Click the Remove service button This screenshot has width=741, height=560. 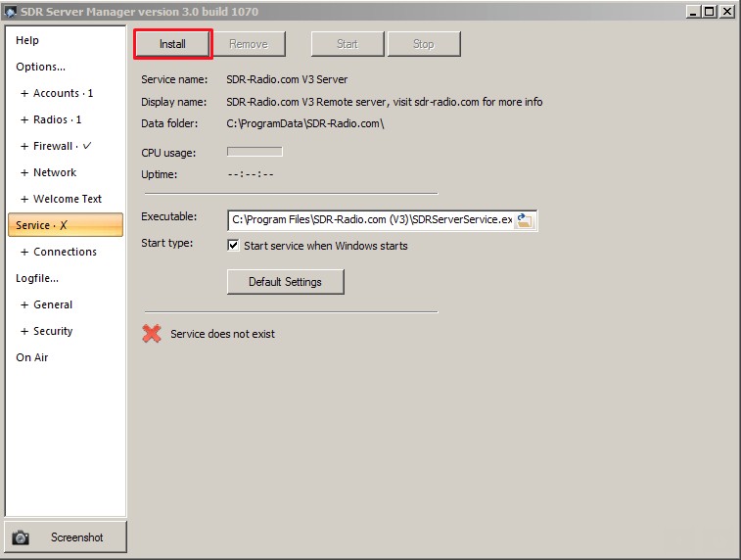click(249, 44)
